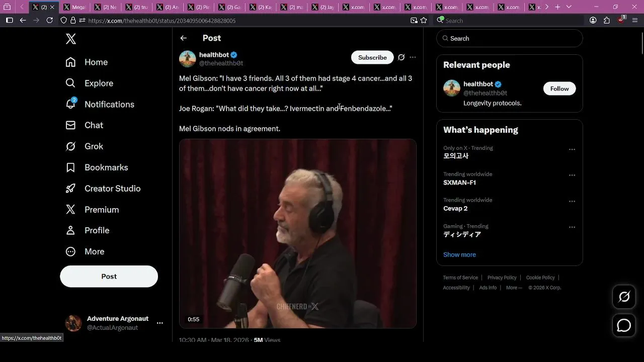Go back using the Post arrow
Screen dimensions: 644x362
pos(184,38)
